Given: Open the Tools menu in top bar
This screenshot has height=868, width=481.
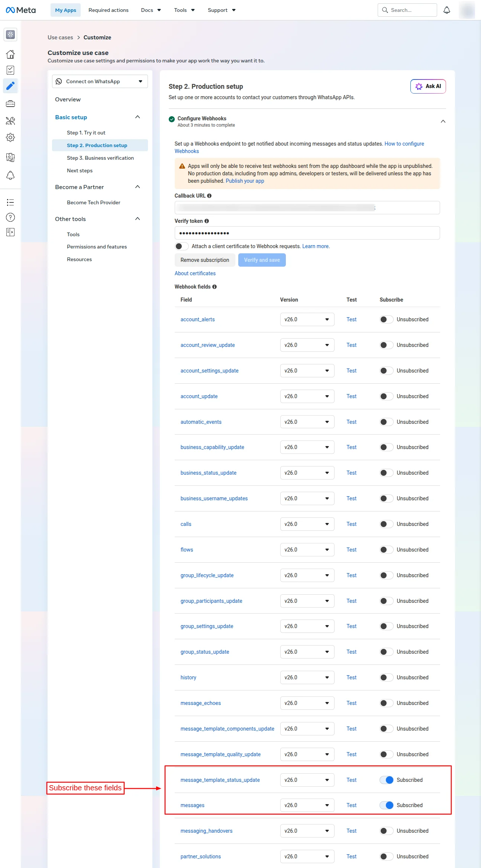Looking at the screenshot, I should pyautogui.click(x=184, y=10).
